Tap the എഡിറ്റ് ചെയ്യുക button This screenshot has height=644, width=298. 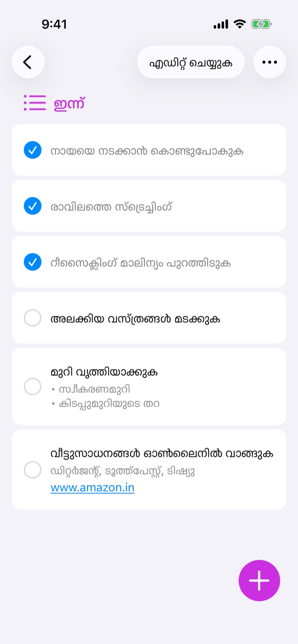(191, 62)
